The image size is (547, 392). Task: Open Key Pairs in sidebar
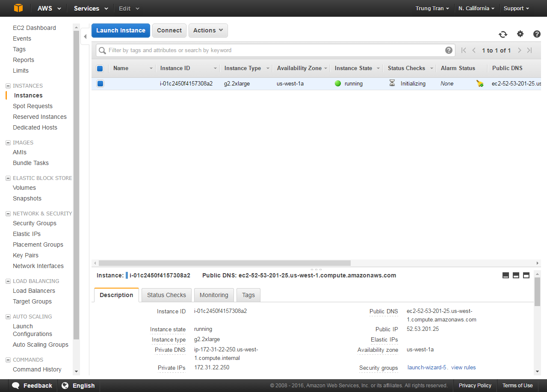[x=26, y=255]
